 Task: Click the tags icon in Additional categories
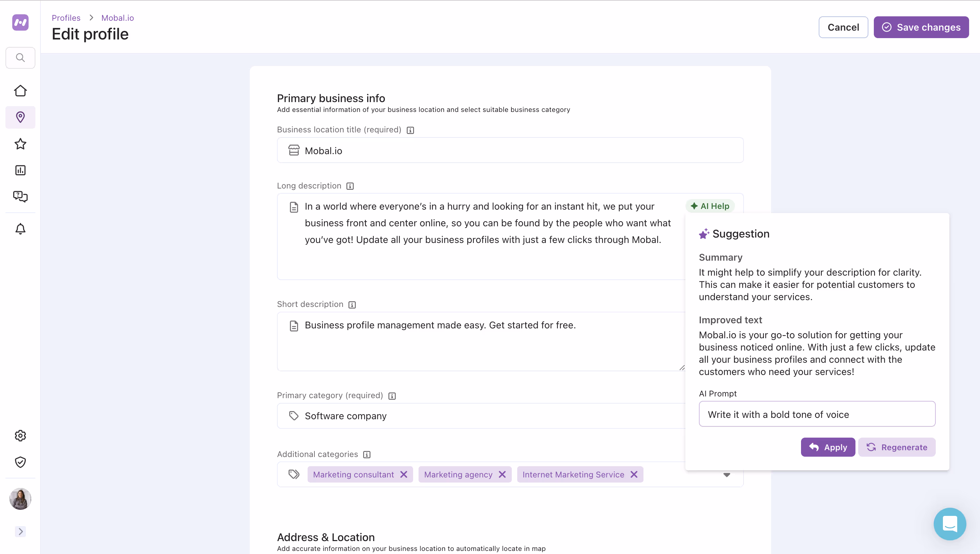[294, 474]
